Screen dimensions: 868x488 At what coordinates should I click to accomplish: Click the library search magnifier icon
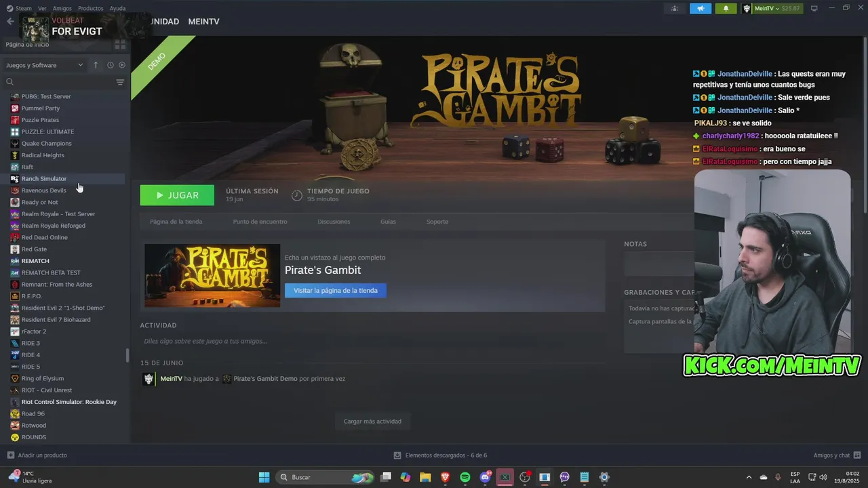pyautogui.click(x=10, y=82)
